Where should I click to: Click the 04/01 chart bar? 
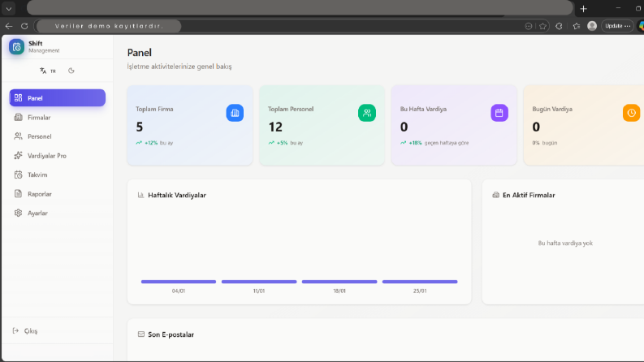[179, 282]
